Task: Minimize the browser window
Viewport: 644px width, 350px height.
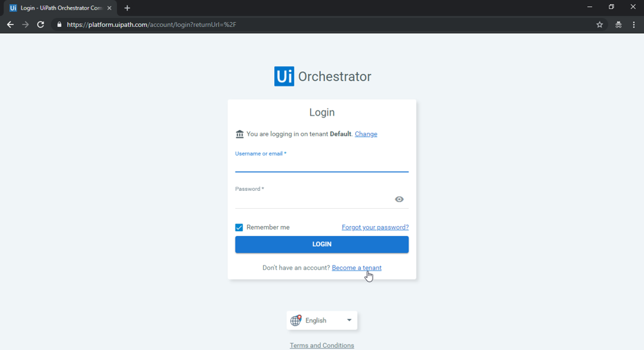Action: 590,7
